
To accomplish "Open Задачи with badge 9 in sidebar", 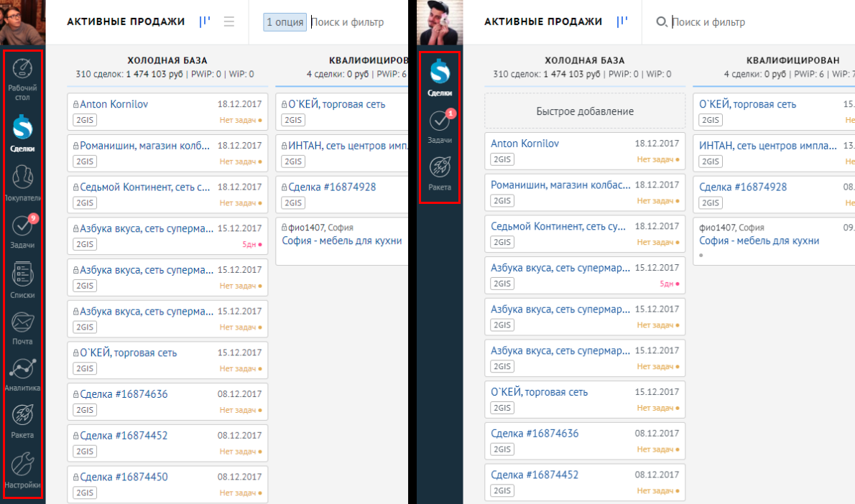I will click(22, 231).
